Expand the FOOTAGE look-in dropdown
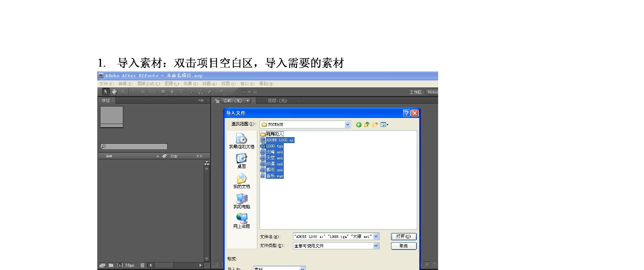 click(x=347, y=124)
